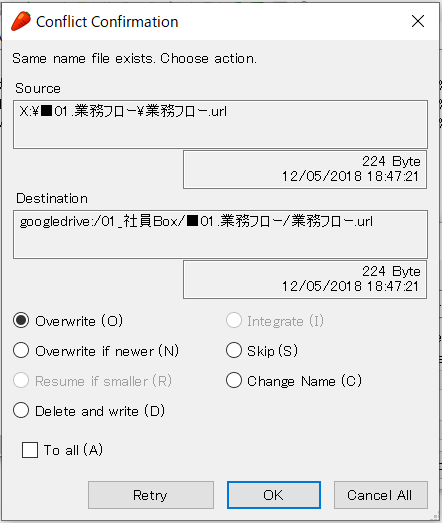This screenshot has height=523, width=442.
Task: Click the Conflict Confirmation title text
Action: pyautogui.click(x=107, y=22)
